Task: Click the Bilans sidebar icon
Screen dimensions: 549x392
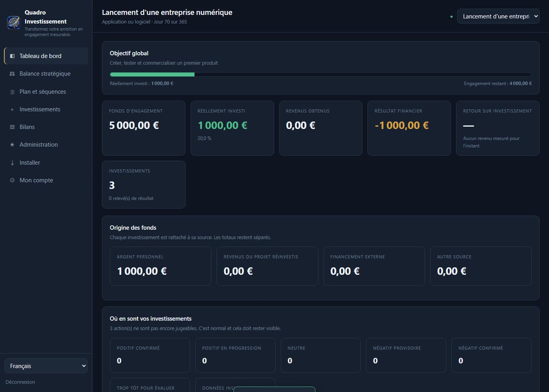Action: tap(12, 127)
